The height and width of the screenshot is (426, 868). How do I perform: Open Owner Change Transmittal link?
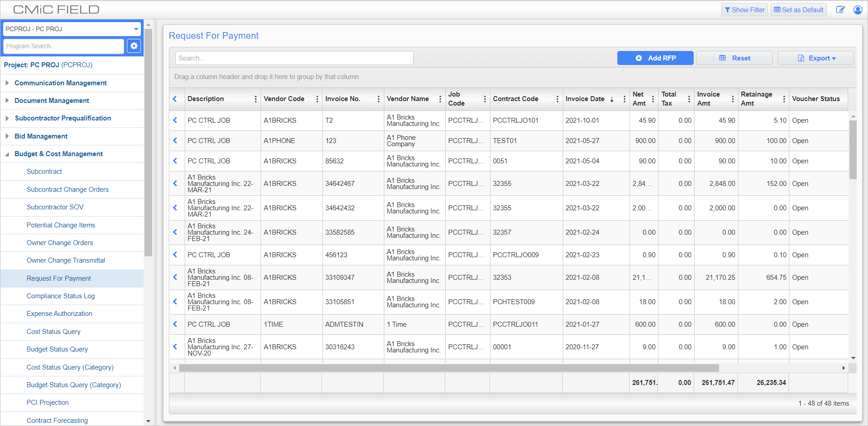(65, 260)
